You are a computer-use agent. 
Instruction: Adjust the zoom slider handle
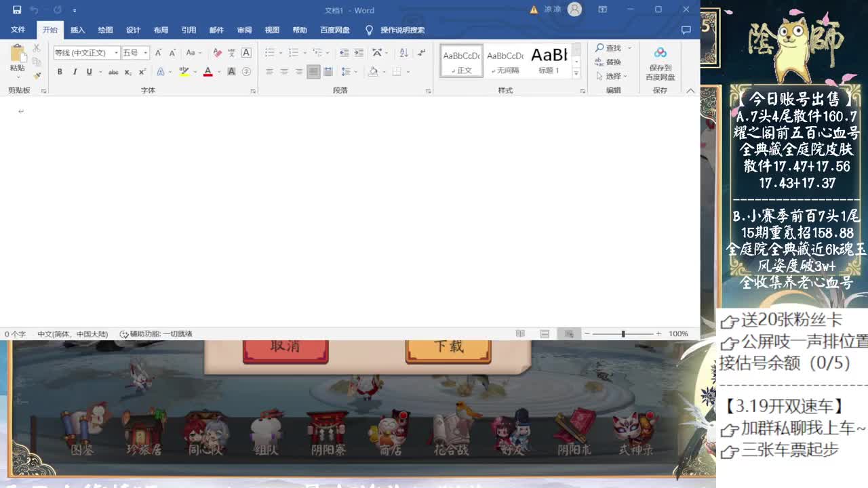(623, 333)
